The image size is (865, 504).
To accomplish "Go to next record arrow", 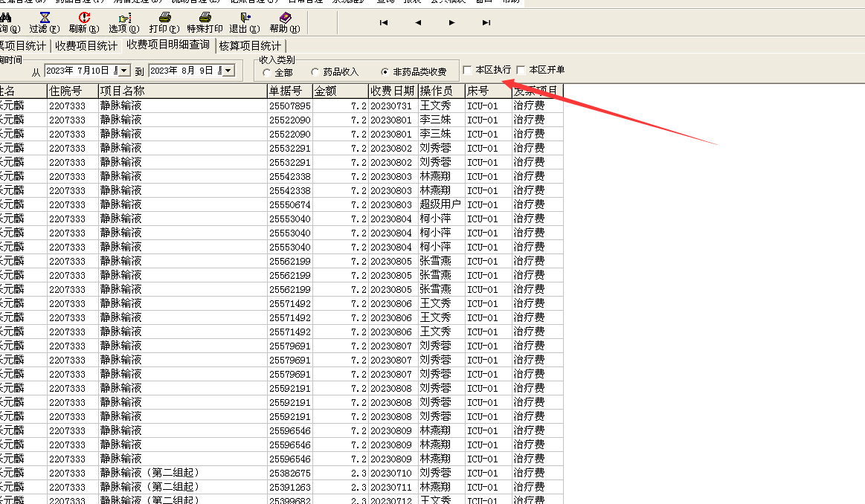I will coord(451,22).
